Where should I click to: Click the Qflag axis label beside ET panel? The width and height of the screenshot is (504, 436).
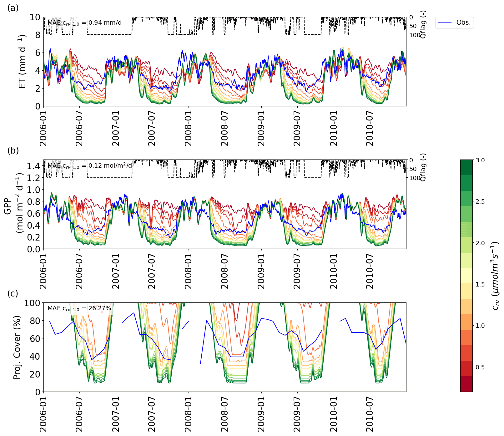(423, 24)
